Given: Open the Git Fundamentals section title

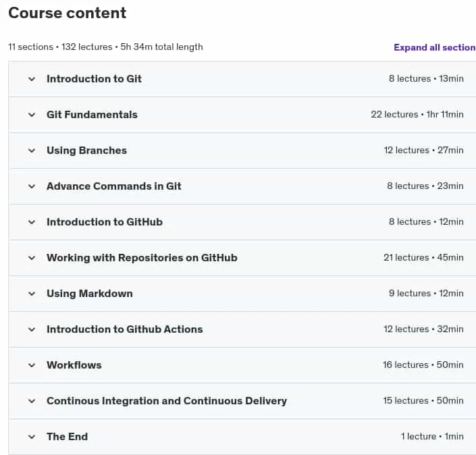Looking at the screenshot, I should (92, 115).
